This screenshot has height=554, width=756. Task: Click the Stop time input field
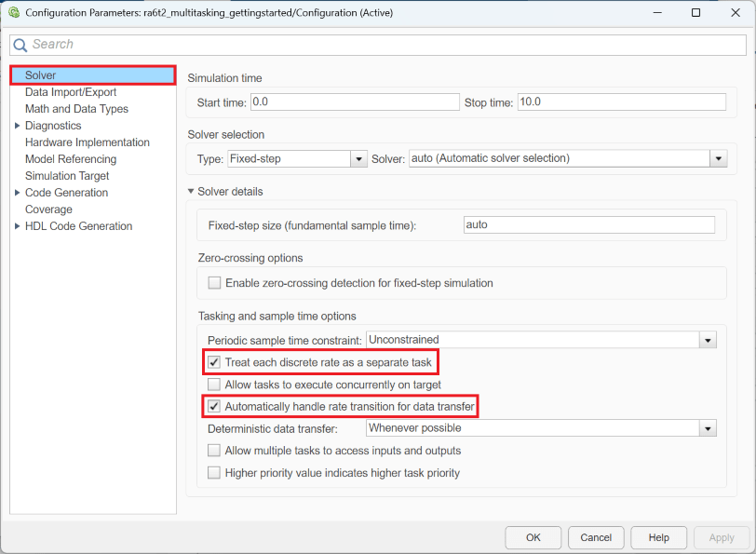pos(621,101)
